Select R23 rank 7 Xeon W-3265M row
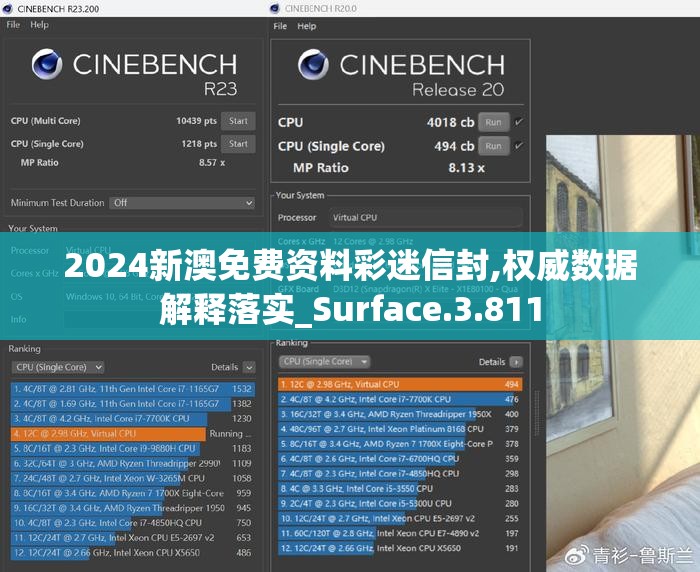Screen dimensions: 700x572 pos(133,478)
